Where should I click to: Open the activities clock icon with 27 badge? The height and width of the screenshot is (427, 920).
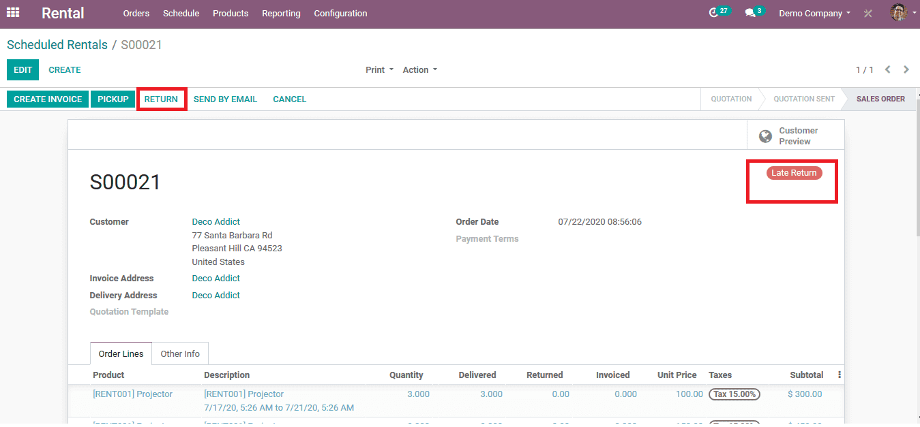click(714, 13)
